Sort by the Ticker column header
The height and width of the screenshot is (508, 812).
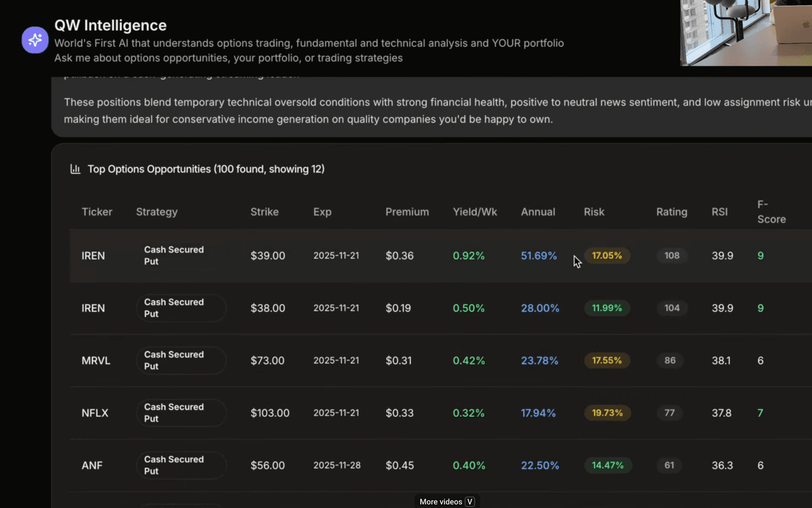(x=97, y=212)
